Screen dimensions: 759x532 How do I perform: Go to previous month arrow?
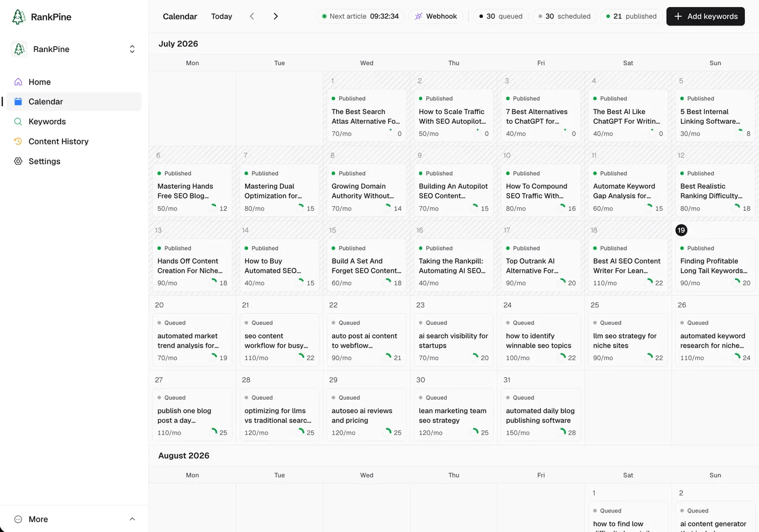click(252, 16)
